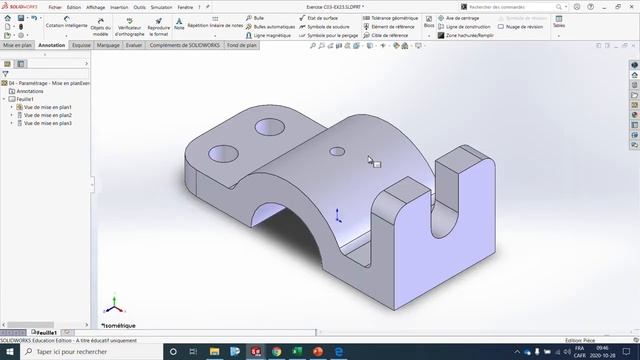Viewport: 640px width, 360px height.
Task: Click Reproduire le format tool
Action: click(x=158, y=27)
